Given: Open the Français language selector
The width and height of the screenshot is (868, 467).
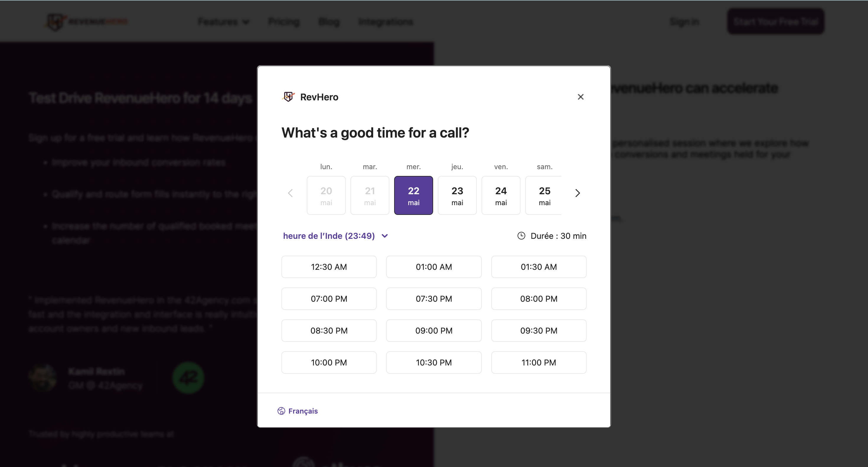Looking at the screenshot, I should tap(298, 411).
